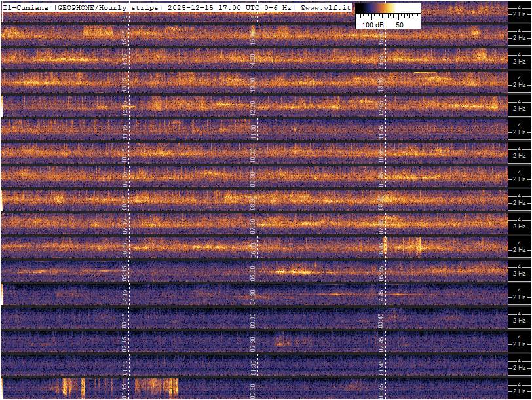Select the 00:15 time marker in the bottom strip
Viewport: 532px width, 400px height.
[124, 390]
